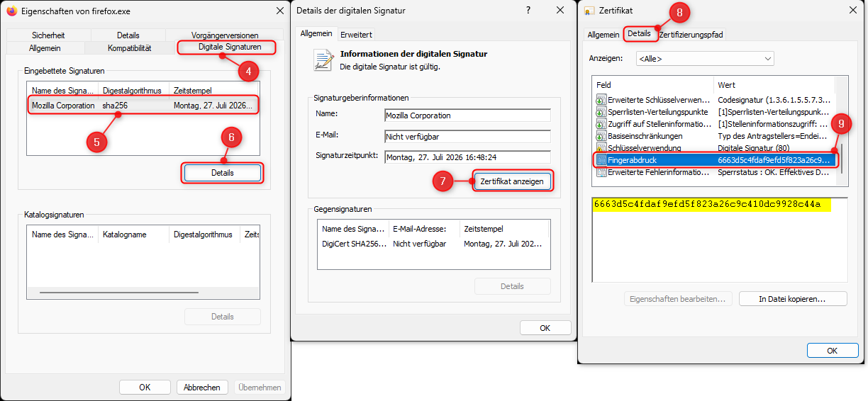Close the Details der digitalen Signatur window
The width and height of the screenshot is (868, 401).
pyautogui.click(x=560, y=11)
